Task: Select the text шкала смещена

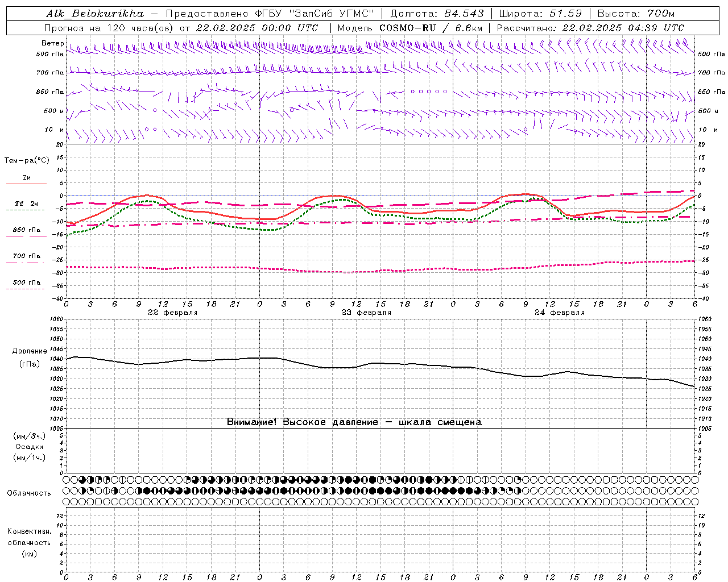Action: pos(440,422)
